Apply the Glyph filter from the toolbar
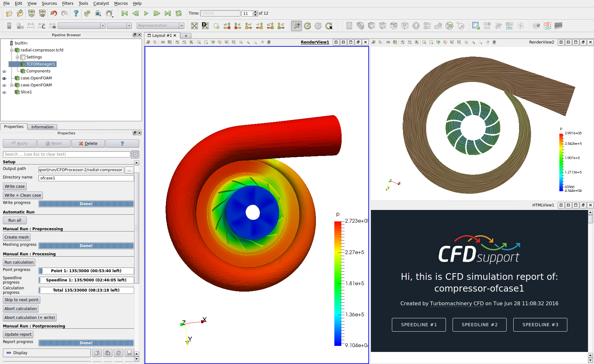This screenshot has height=364, width=594. (x=416, y=26)
